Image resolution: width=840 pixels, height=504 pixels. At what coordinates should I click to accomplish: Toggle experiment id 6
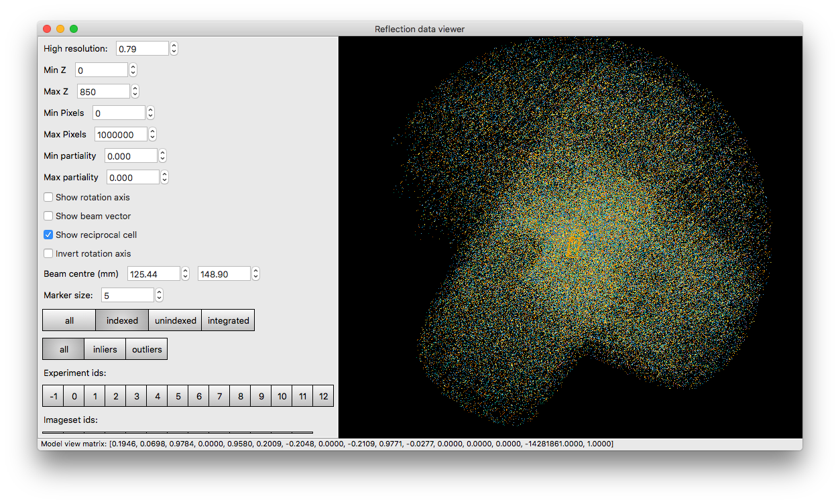pos(198,396)
